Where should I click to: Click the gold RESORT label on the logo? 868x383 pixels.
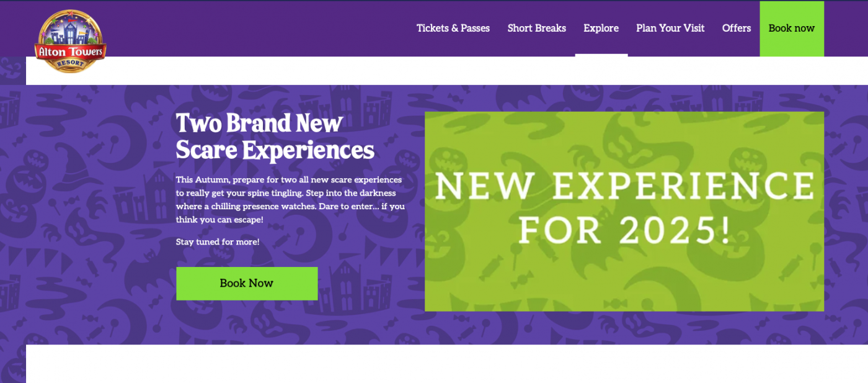pyautogui.click(x=70, y=63)
